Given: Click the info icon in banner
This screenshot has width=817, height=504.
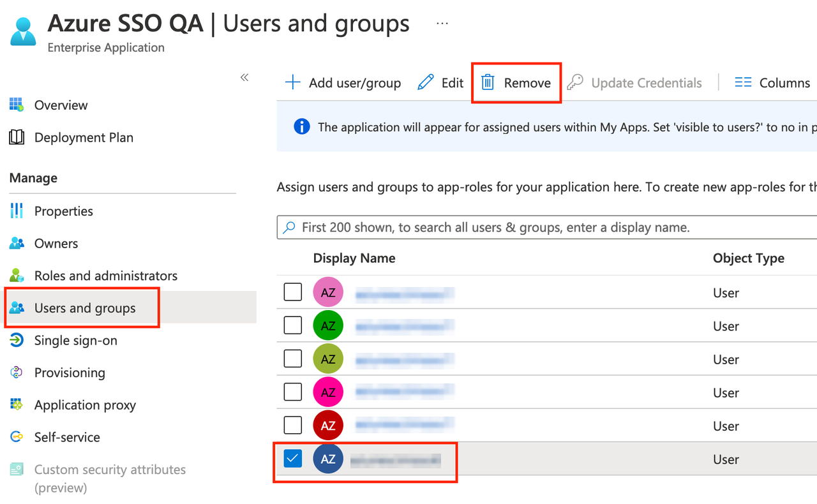Looking at the screenshot, I should [x=302, y=126].
